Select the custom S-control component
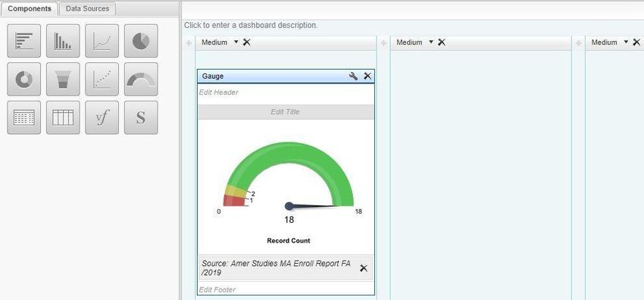644x300 pixels. pyautogui.click(x=141, y=117)
